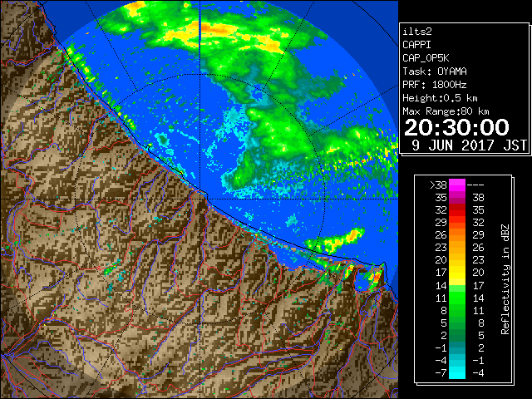The width and height of the screenshot is (532, 399).
Task: Click the orange echo cell offshore near the southeast coast
Action: [354, 234]
